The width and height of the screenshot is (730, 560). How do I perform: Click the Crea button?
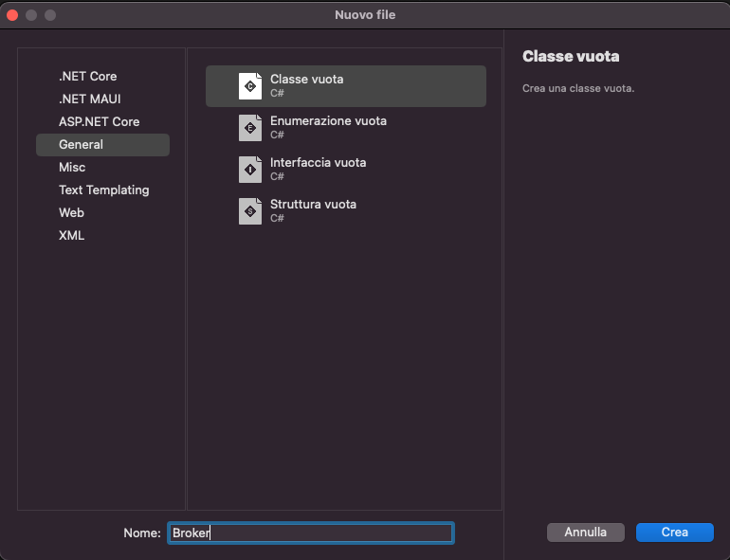[675, 533]
